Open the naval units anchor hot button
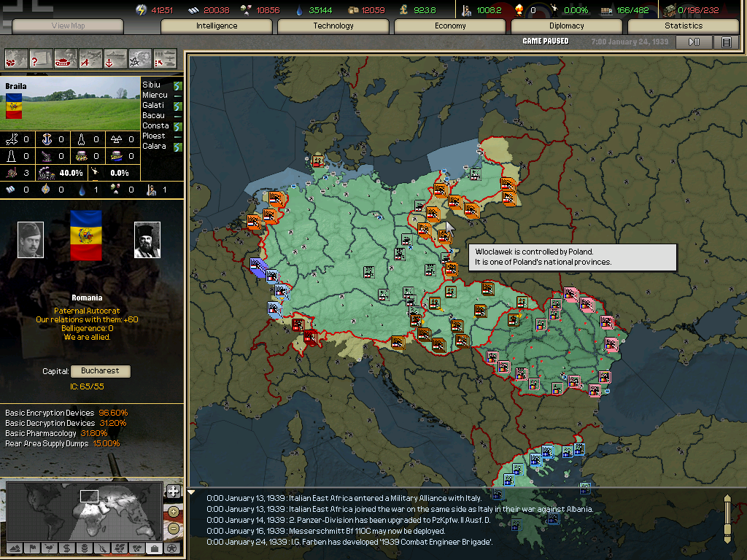 (116, 60)
